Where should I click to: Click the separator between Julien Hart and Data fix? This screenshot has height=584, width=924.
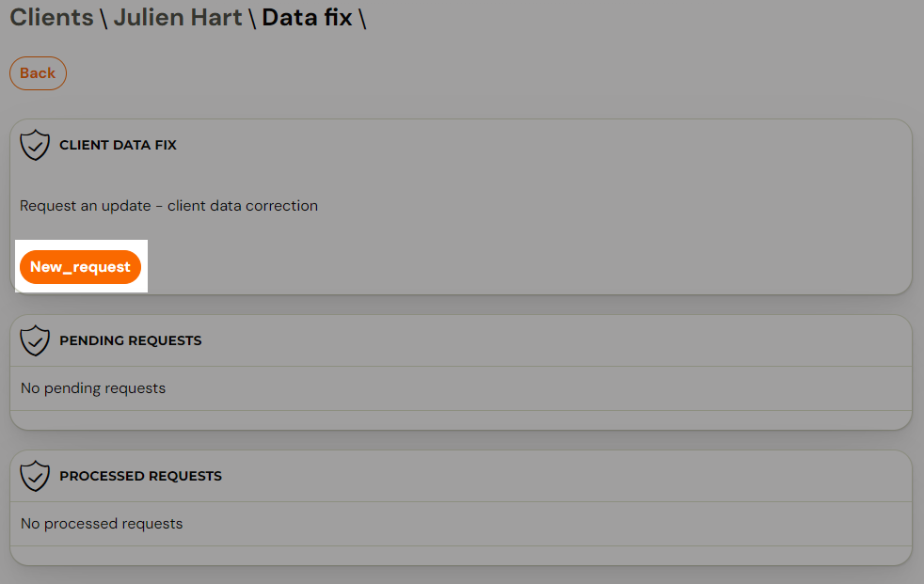pyautogui.click(x=251, y=18)
